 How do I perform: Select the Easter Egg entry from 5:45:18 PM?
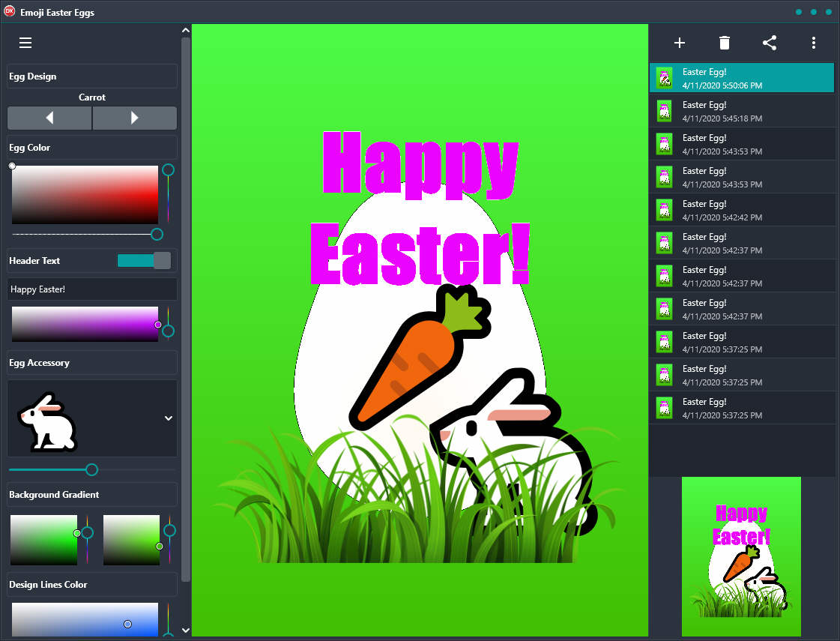click(741, 111)
